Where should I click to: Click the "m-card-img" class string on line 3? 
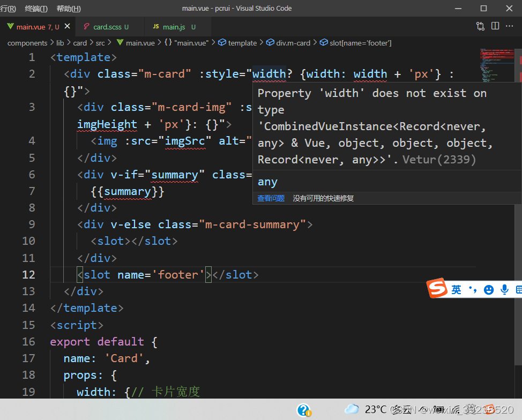[x=191, y=108]
